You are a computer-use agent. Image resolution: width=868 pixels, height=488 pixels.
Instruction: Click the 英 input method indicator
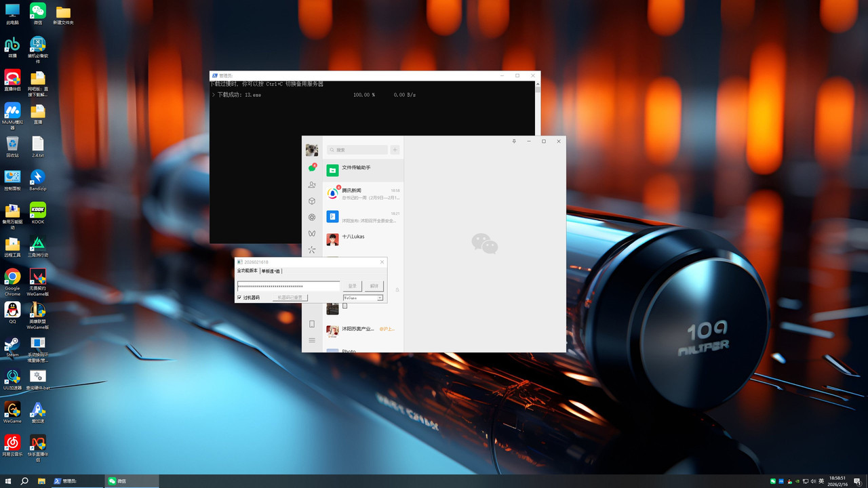[821, 481]
